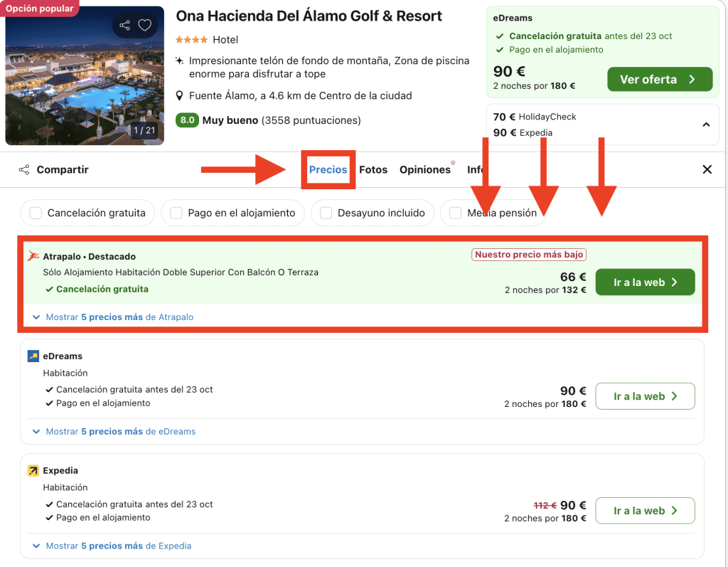Click the location pin icon near Fuente Álamo
The image size is (728, 567).
(x=180, y=96)
